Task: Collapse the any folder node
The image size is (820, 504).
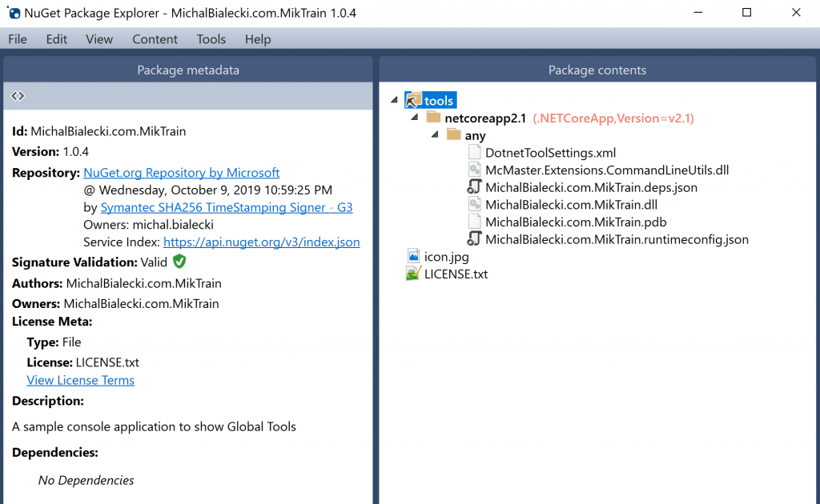Action: 435,134
